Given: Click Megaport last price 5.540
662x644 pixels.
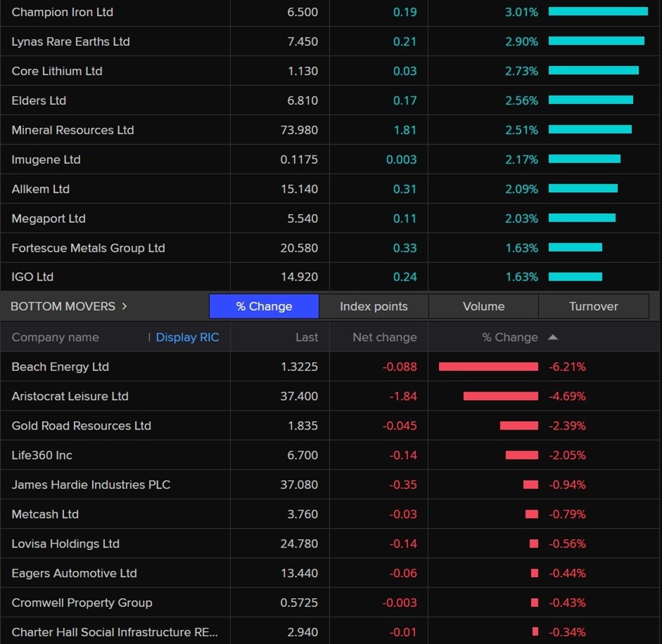Looking at the screenshot, I should click(303, 218).
